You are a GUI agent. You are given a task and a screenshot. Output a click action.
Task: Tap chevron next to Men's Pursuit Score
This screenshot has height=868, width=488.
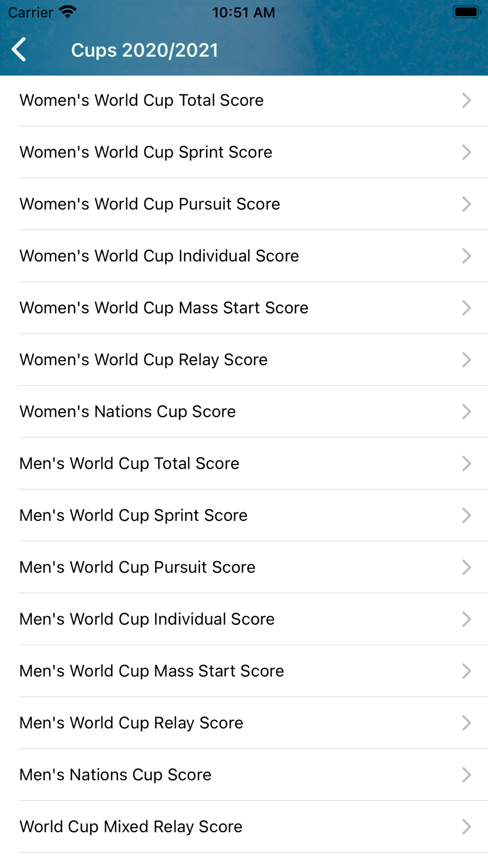click(467, 567)
